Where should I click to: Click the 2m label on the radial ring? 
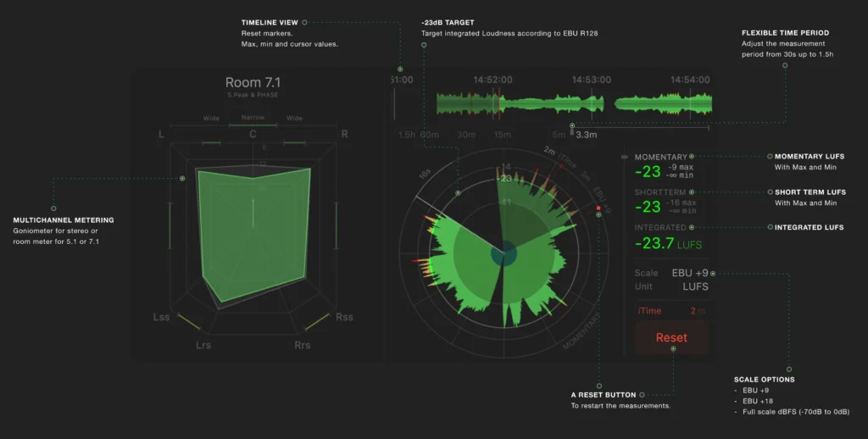[x=549, y=150]
